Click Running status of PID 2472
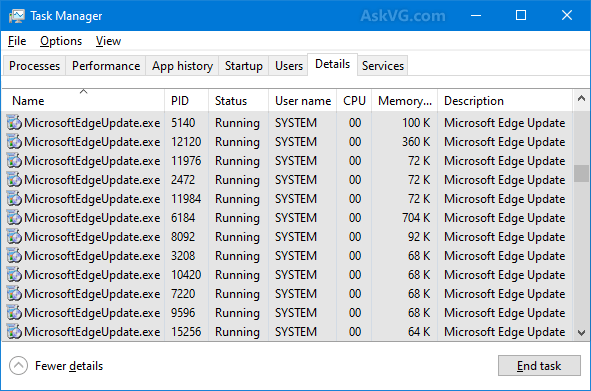Viewport: 591px width, 391px height. tap(237, 180)
